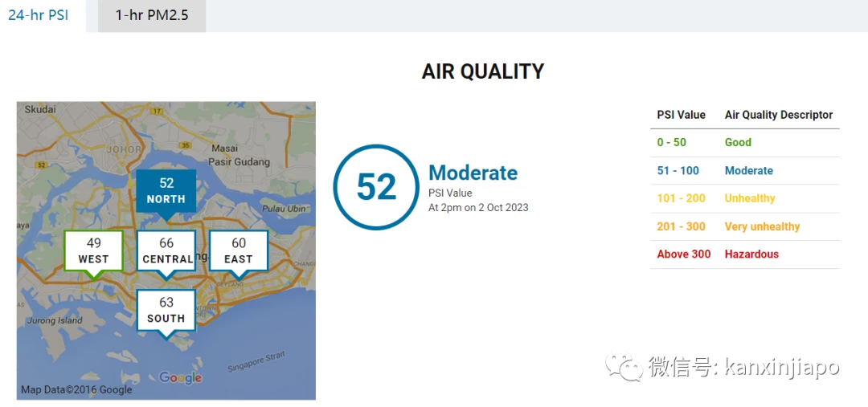868x407 pixels.
Task: Select the NORTH 52 region marker
Action: (166, 191)
